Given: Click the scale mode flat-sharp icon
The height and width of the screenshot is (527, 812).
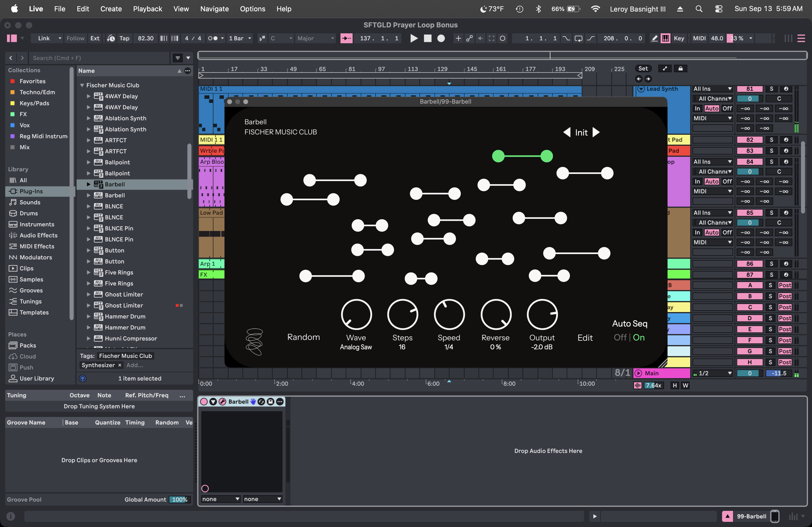Looking at the screenshot, I should pyautogui.click(x=262, y=39).
